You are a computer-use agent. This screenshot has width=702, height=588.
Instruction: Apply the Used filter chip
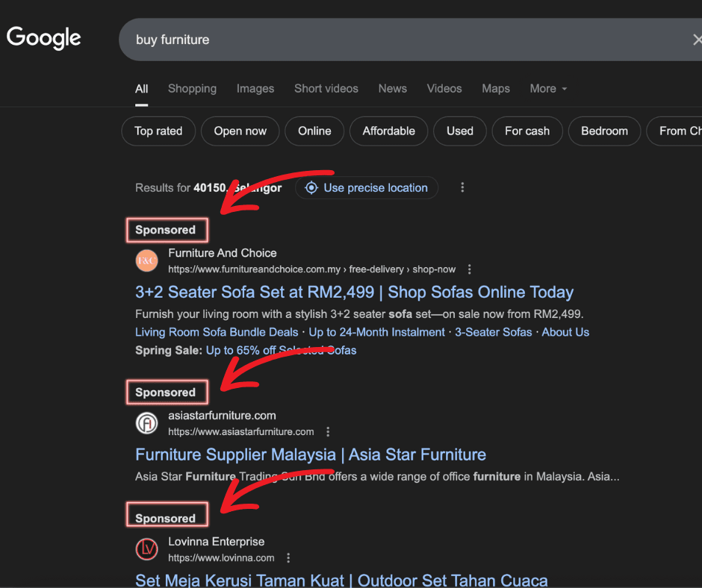460,131
